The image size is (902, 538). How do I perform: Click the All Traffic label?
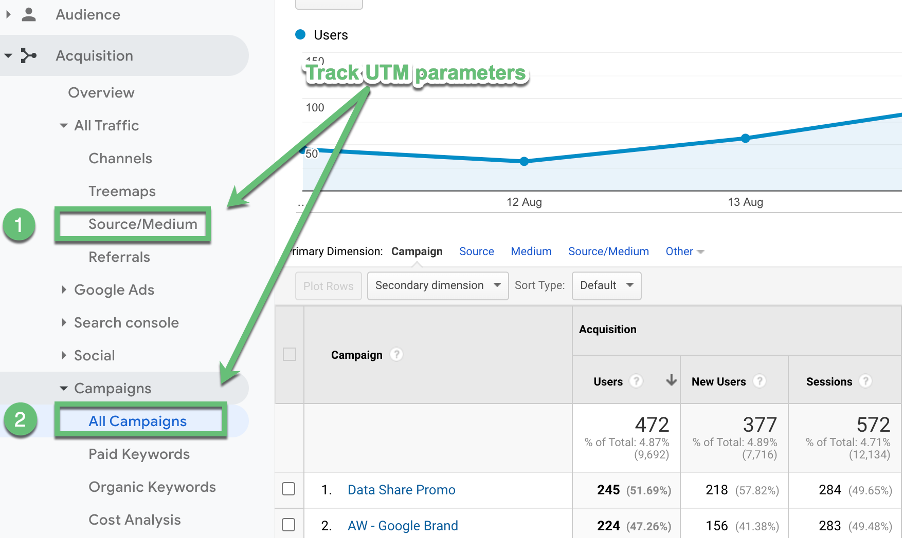click(106, 125)
